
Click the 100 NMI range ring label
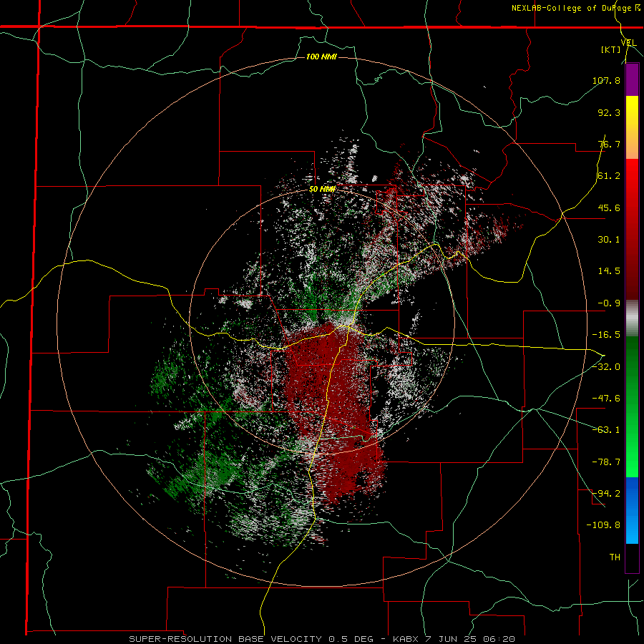321,57
